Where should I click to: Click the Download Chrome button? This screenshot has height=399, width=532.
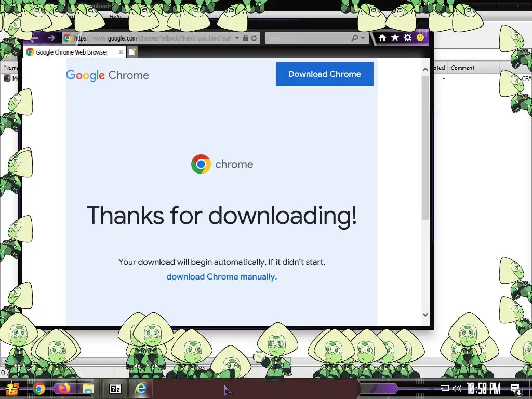click(x=324, y=74)
